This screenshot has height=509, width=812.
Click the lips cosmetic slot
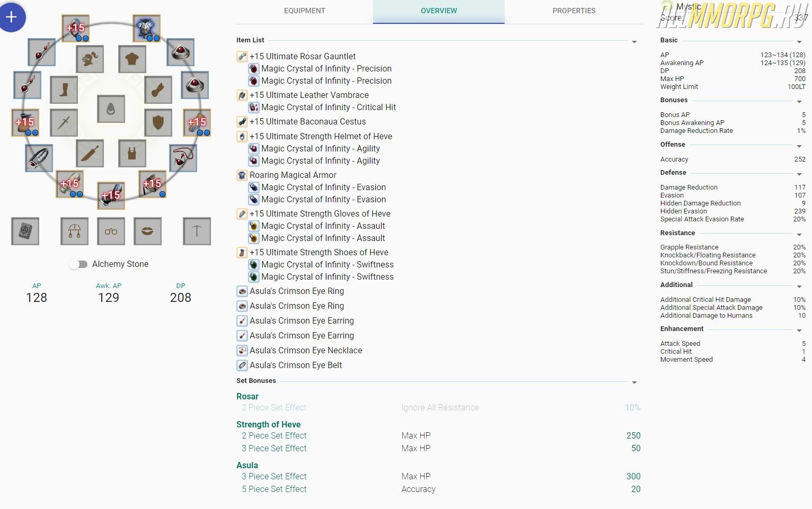(147, 231)
